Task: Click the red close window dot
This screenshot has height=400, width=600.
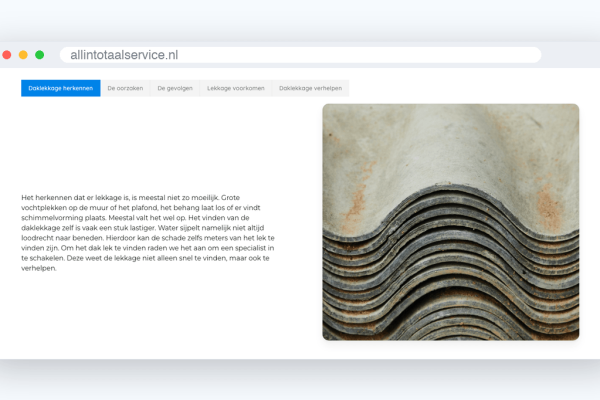Action: point(7,55)
